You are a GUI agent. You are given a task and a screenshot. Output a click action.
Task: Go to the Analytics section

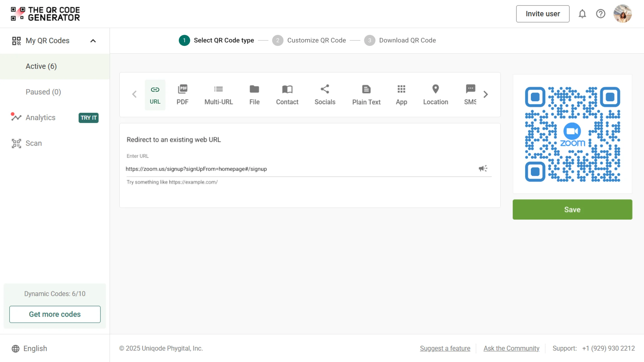(40, 118)
